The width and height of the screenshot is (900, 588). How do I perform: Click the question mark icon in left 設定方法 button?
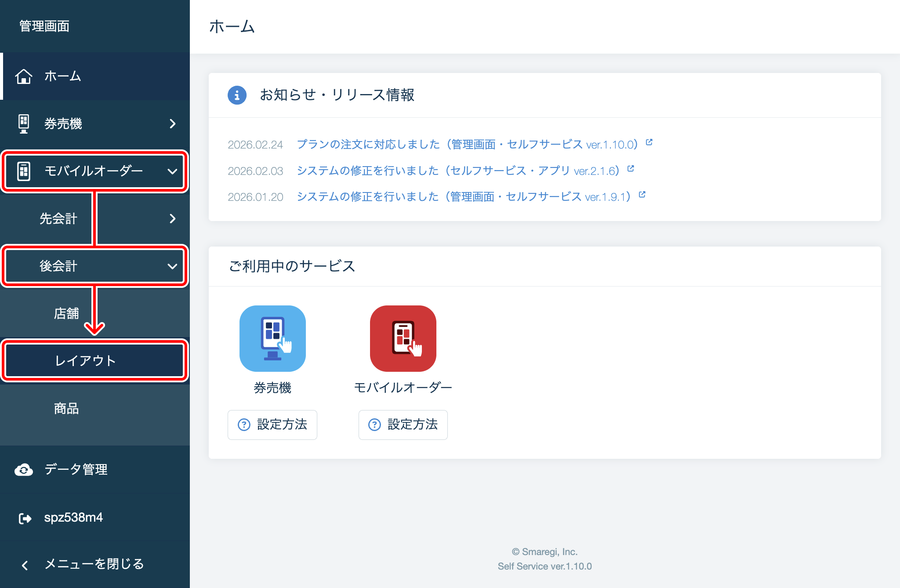(244, 425)
